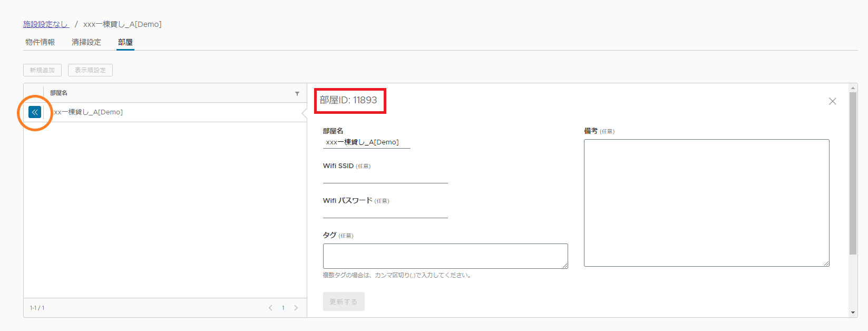Focus the Wifi パスワード input
The height and width of the screenshot is (331, 868).
(385, 212)
